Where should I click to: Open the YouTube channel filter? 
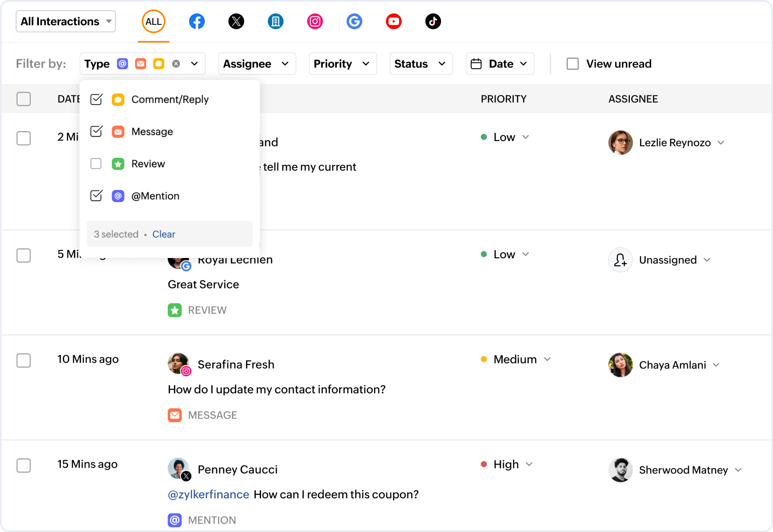point(394,21)
